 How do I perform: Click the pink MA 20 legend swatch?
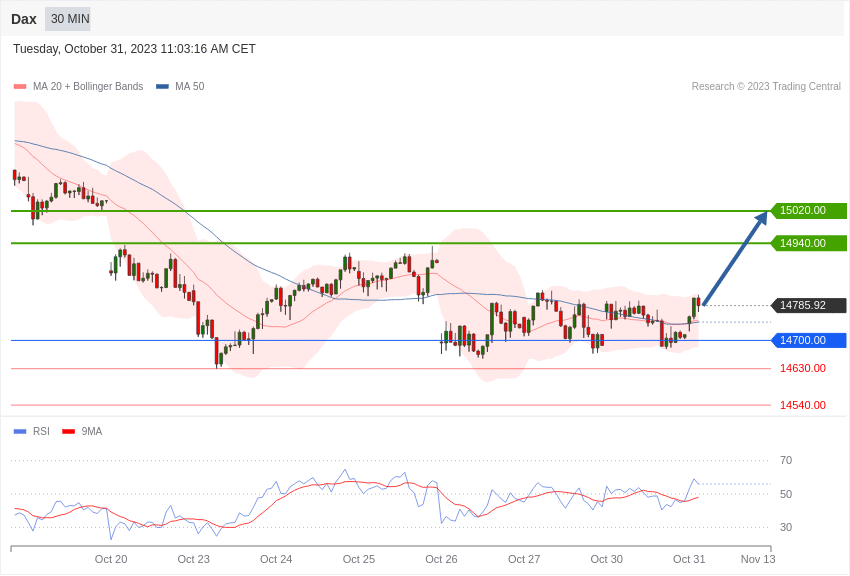(20, 86)
